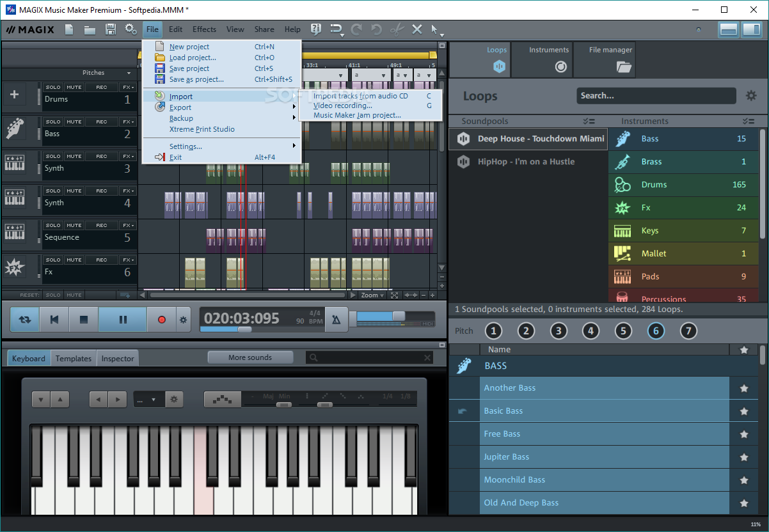Screen dimensions: 769x532
Task: Save project using floppy disk icon
Action: click(x=110, y=29)
